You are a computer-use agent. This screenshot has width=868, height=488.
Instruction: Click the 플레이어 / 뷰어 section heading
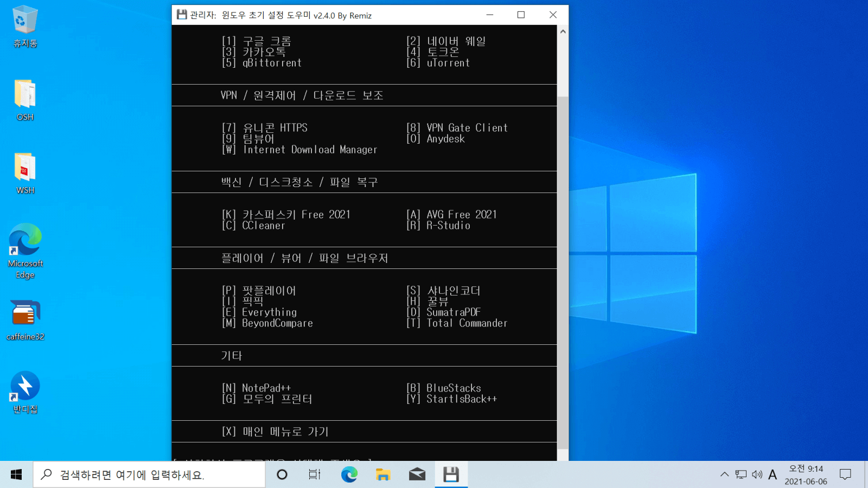click(x=304, y=258)
